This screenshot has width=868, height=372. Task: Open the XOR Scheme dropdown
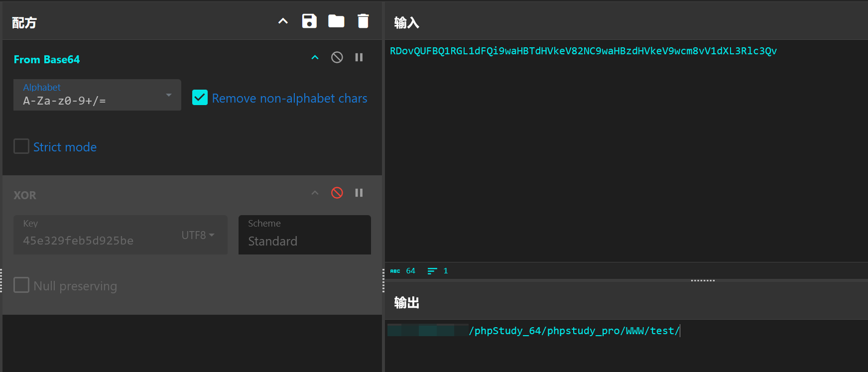(x=304, y=235)
